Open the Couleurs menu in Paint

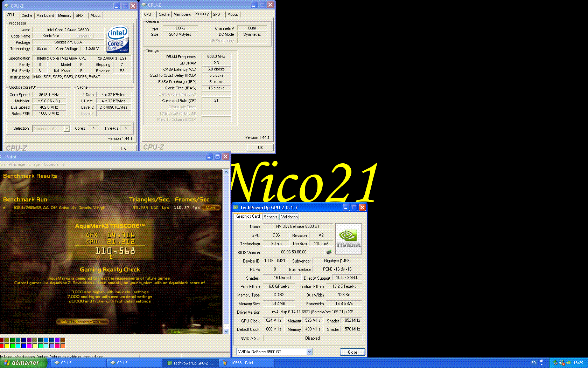click(51, 164)
